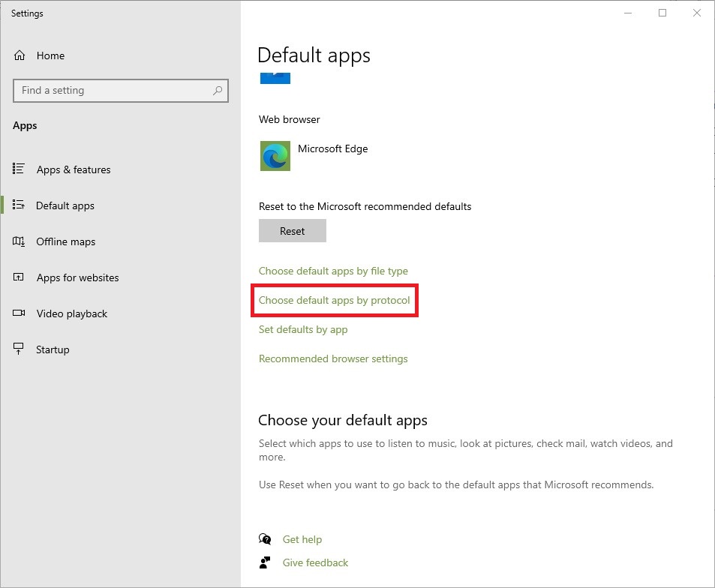Click the Find a setting box
Screen dimensions: 715x588
tap(120, 91)
